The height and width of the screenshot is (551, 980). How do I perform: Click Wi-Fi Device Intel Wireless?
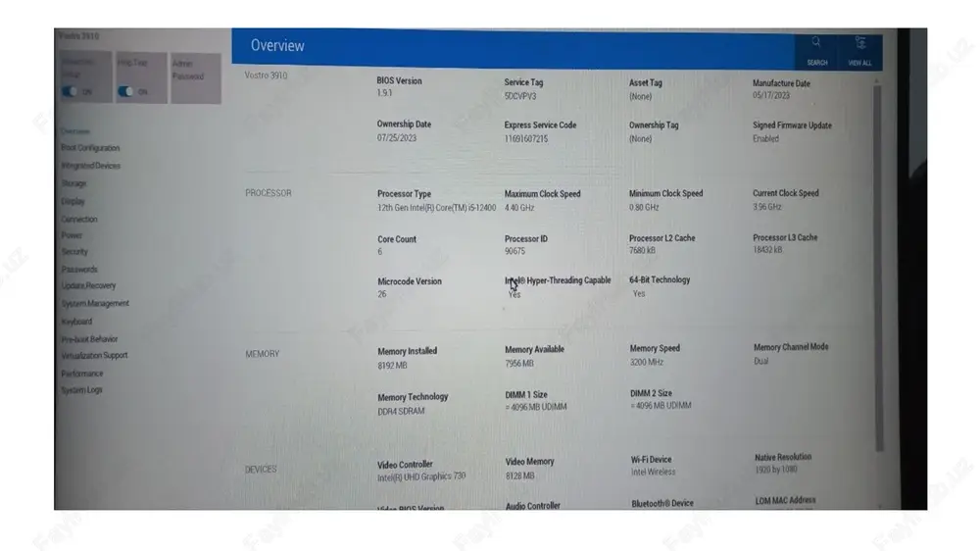point(653,473)
